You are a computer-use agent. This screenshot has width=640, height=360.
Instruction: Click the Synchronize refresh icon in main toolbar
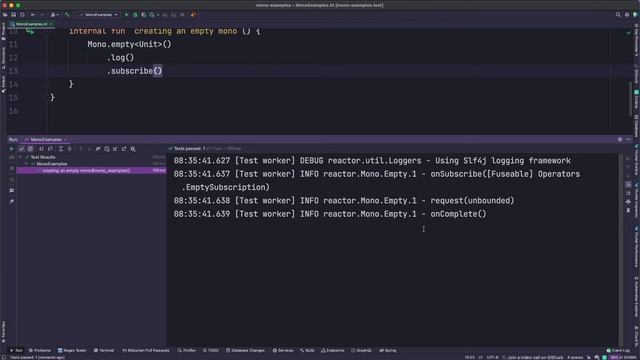pos(22,15)
